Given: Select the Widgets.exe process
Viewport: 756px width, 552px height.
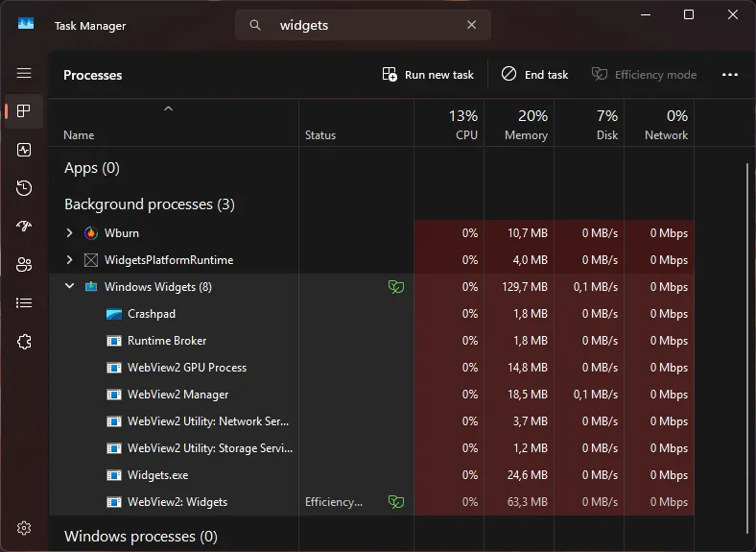Looking at the screenshot, I should coord(371,475).
